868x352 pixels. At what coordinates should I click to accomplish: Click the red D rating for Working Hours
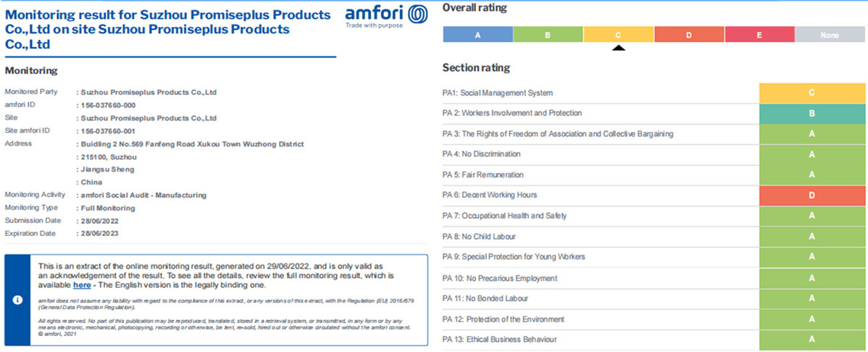[812, 196]
